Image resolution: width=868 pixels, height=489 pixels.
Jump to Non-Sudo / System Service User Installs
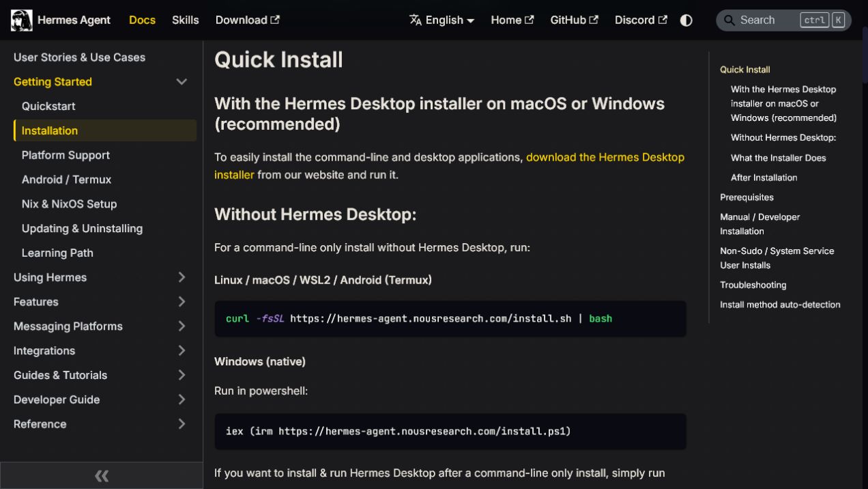pyautogui.click(x=777, y=258)
